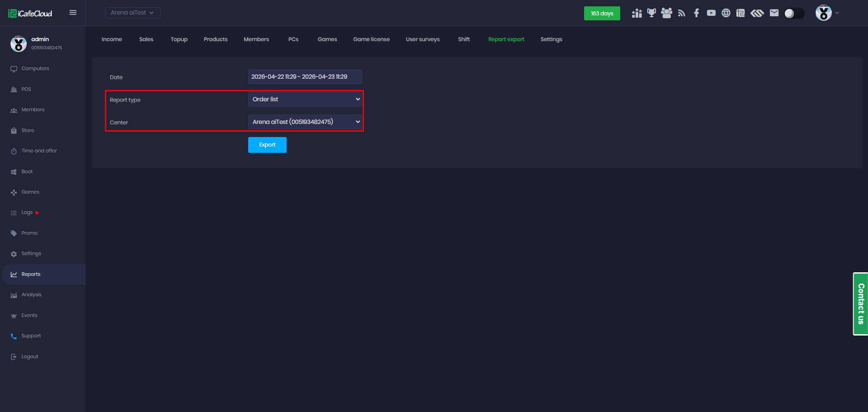Open the Facebook icon link
Viewport: 868px width, 412px height.
697,13
